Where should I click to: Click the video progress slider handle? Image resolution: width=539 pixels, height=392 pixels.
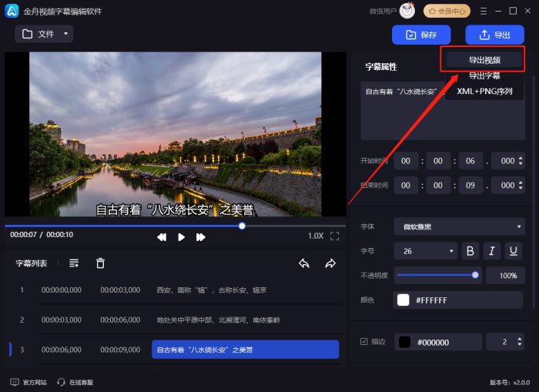click(242, 226)
